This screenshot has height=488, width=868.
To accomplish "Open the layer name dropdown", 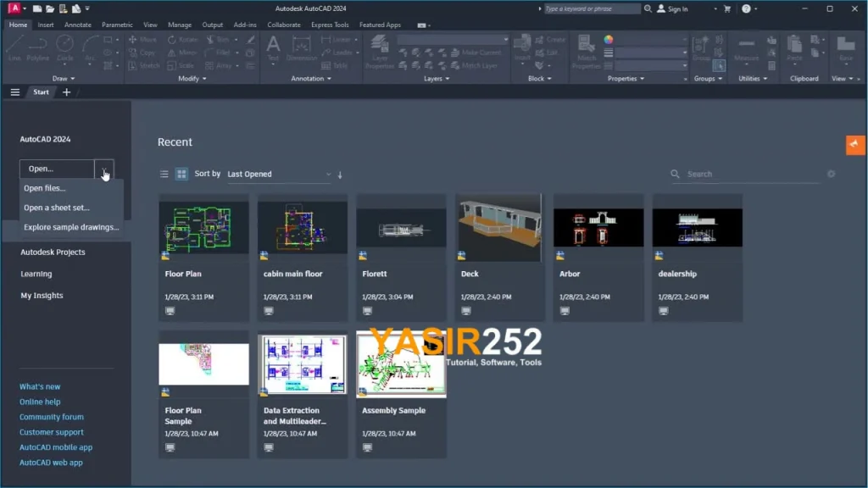I will 453,40.
